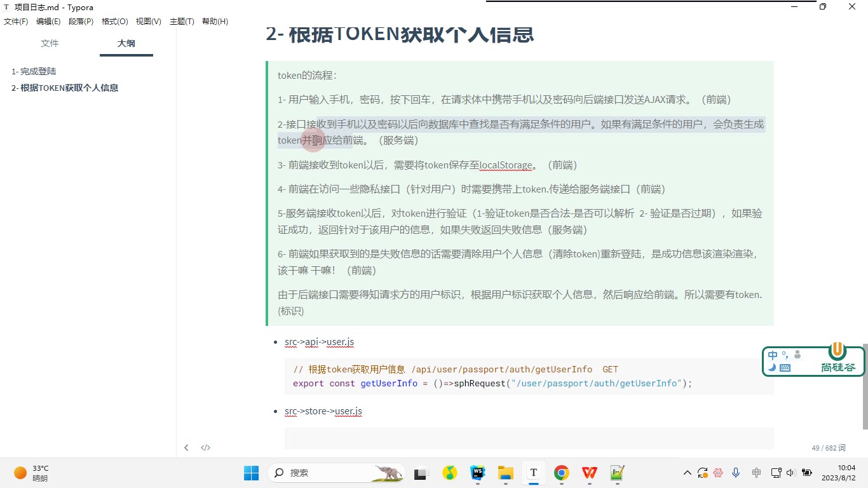Viewport: 868px width, 488px height.
Task: Switch to the 文件 sidebar tab
Action: pos(50,43)
